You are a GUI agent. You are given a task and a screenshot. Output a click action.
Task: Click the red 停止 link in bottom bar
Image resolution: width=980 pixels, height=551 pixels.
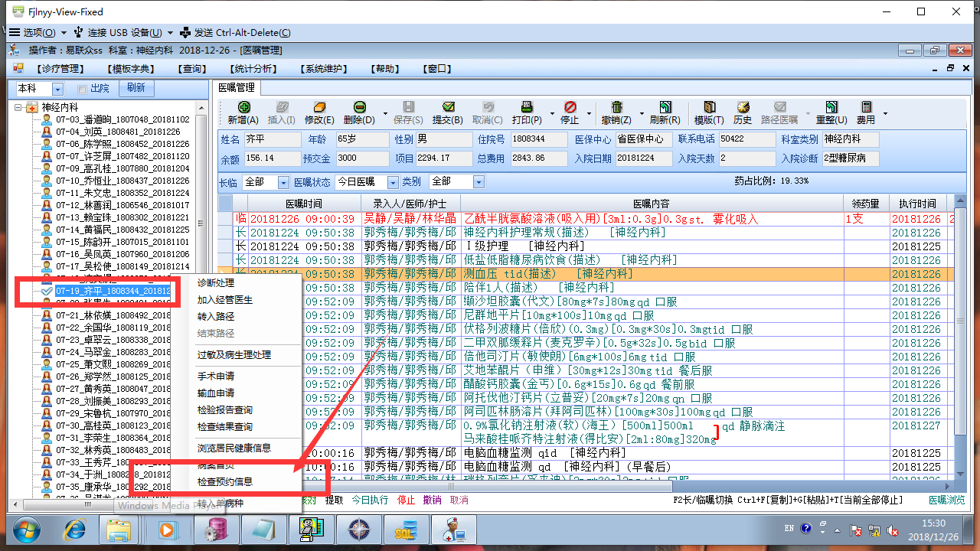click(x=406, y=500)
